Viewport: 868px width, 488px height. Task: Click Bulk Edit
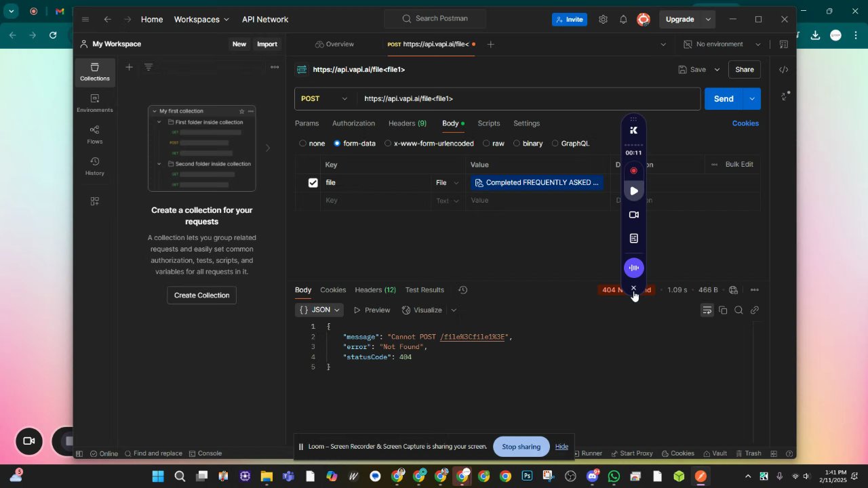739,165
